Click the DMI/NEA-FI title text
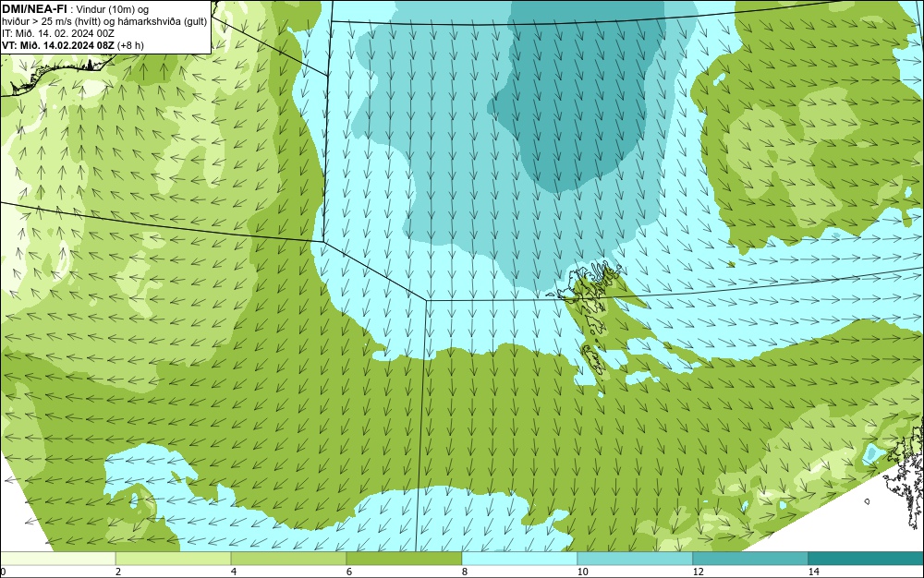Screen dimensions: 924x578 click(33, 9)
